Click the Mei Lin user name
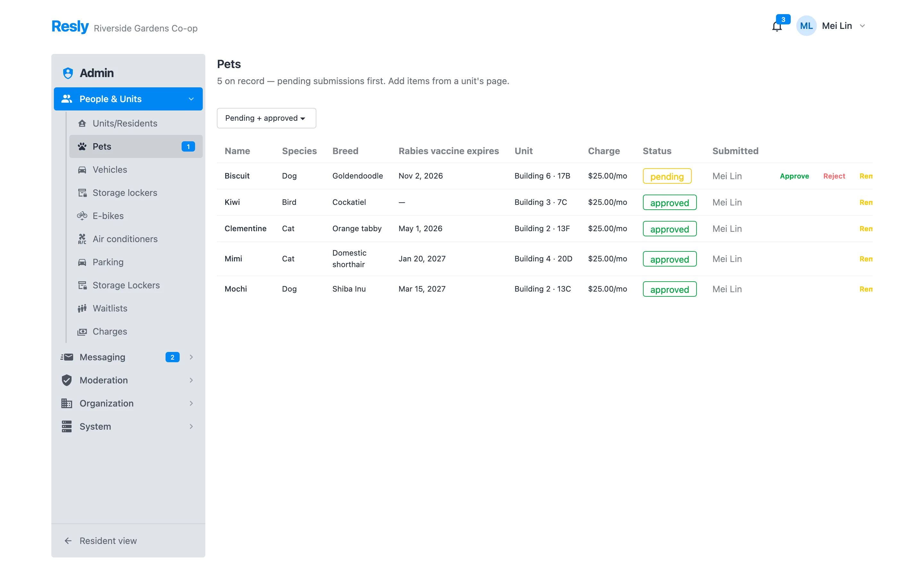Screen dimensions: 924x578 coord(836,26)
